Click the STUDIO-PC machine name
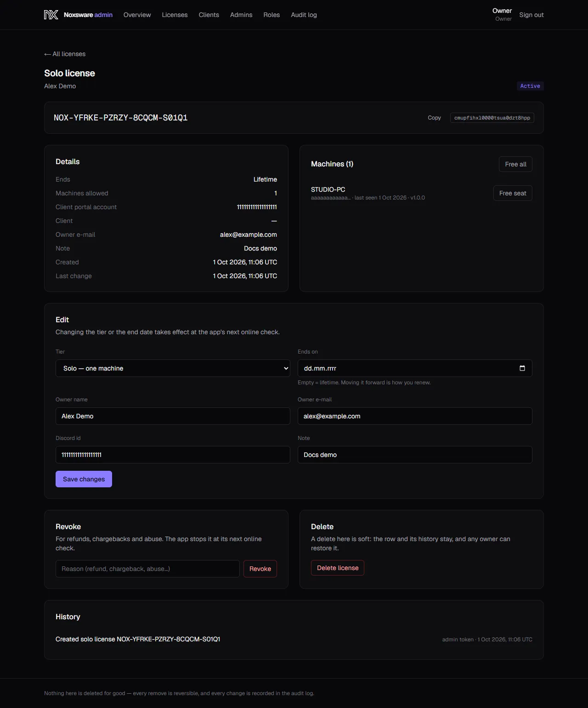 pos(328,189)
